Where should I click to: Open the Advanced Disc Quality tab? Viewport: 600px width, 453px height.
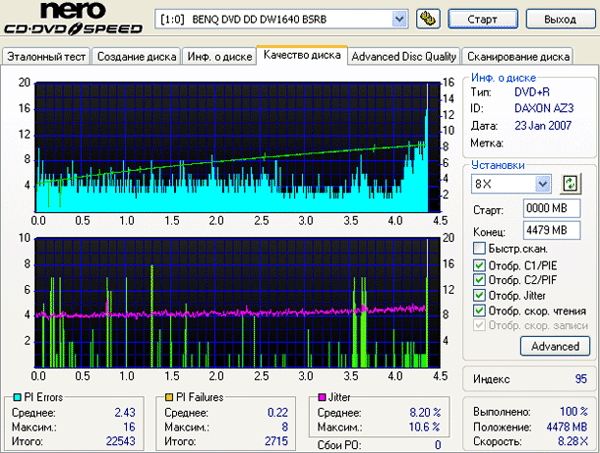tap(404, 57)
